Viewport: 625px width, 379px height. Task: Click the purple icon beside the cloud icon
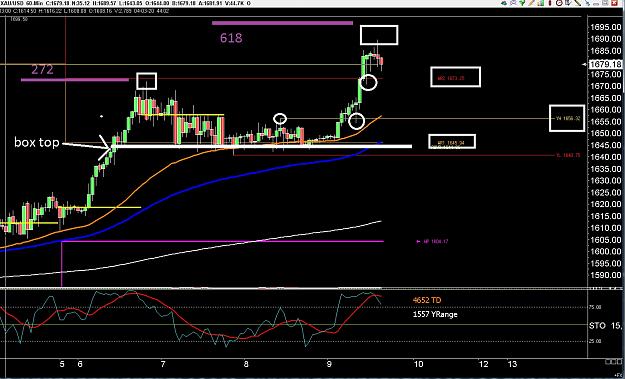513,3
